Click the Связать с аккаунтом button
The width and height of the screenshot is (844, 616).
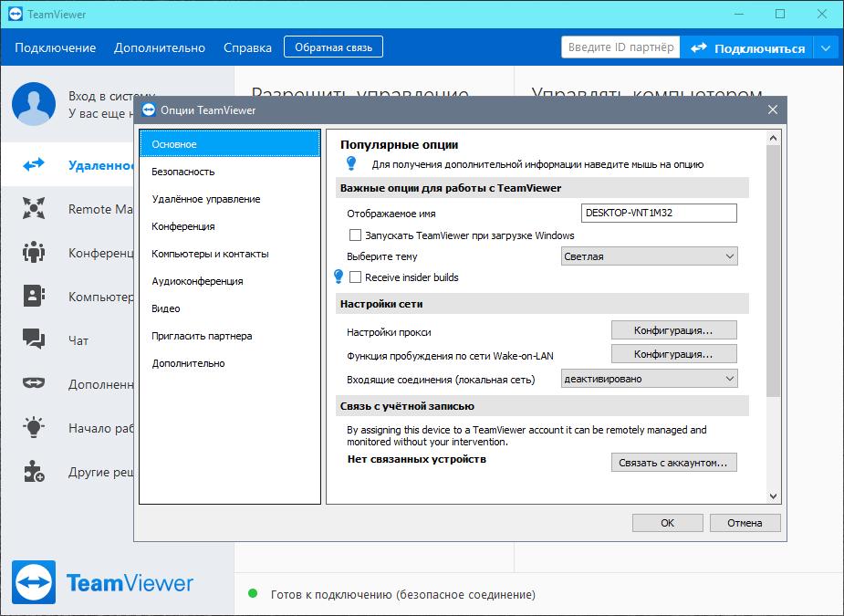coord(673,464)
